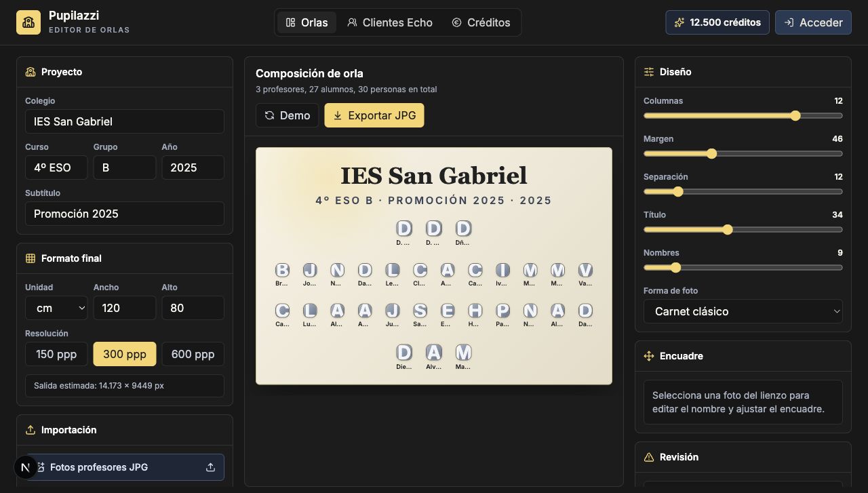Switch to the Orlas tab

(307, 22)
